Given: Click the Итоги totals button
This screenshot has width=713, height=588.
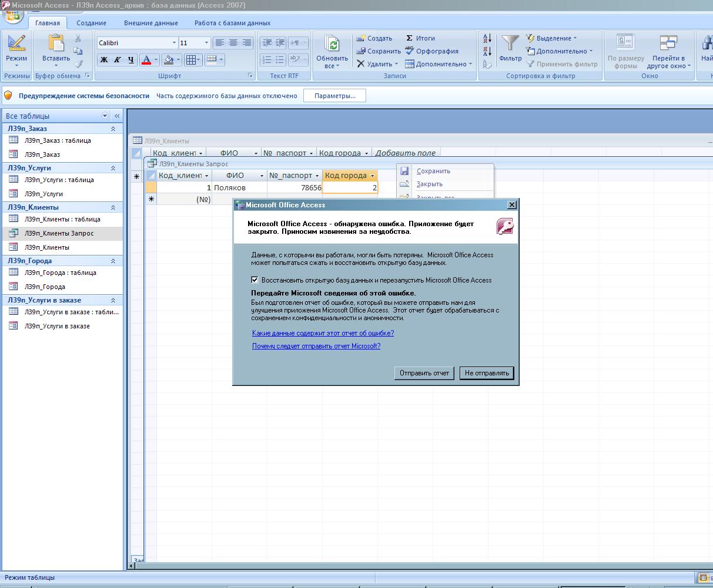Looking at the screenshot, I should 420,38.
